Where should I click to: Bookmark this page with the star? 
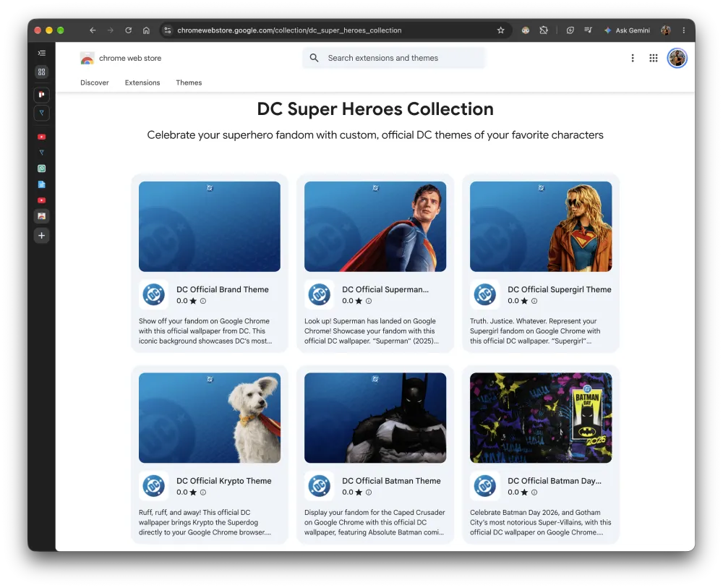501,30
